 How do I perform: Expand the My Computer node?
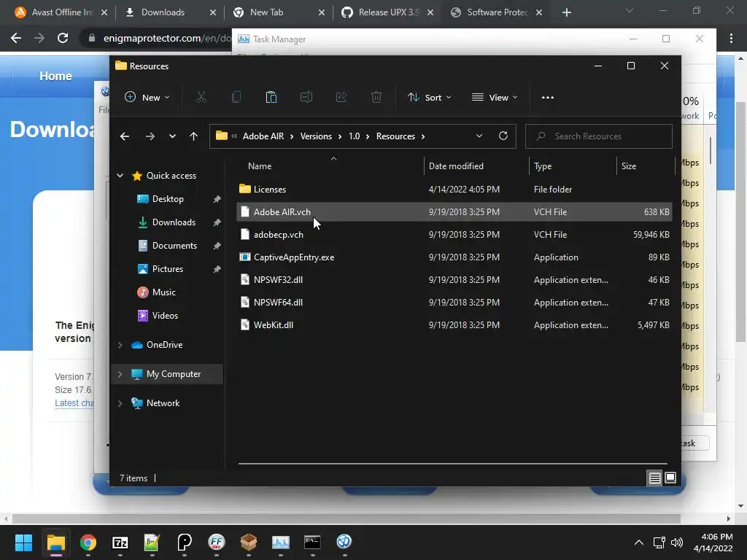(120, 374)
